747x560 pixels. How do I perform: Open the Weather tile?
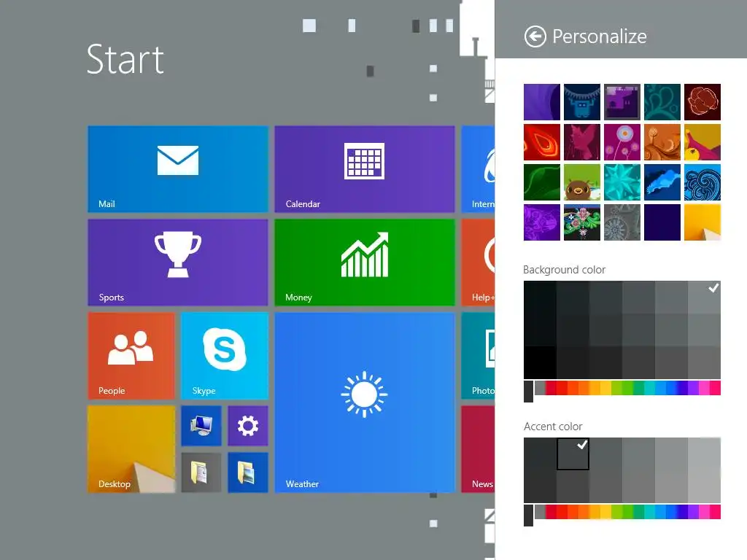[x=365, y=402]
